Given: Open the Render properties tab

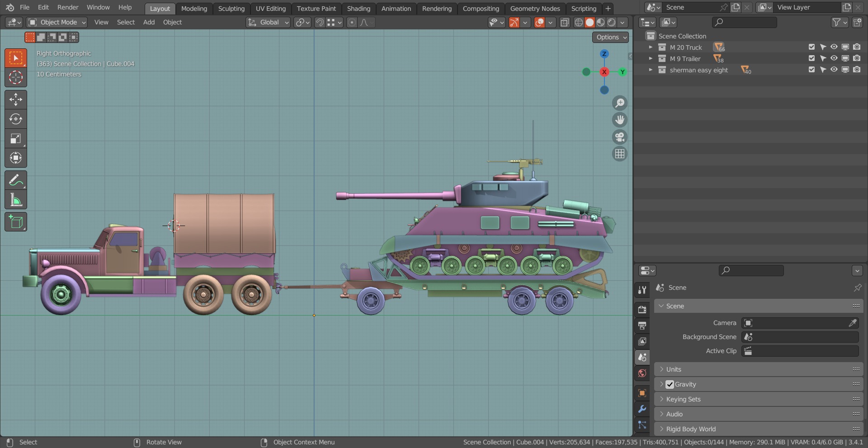Looking at the screenshot, I should [642, 310].
